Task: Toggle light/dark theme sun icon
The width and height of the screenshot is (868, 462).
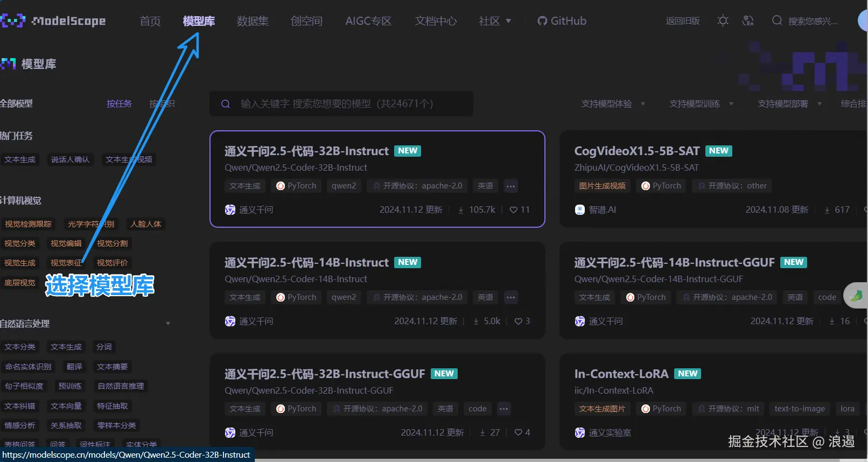Action: (723, 21)
